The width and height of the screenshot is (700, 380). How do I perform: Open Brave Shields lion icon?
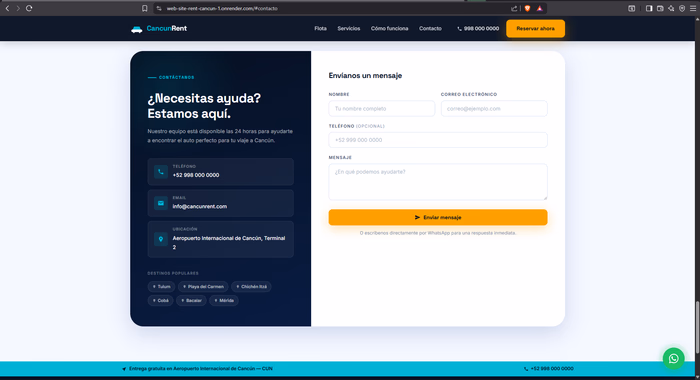(x=527, y=8)
